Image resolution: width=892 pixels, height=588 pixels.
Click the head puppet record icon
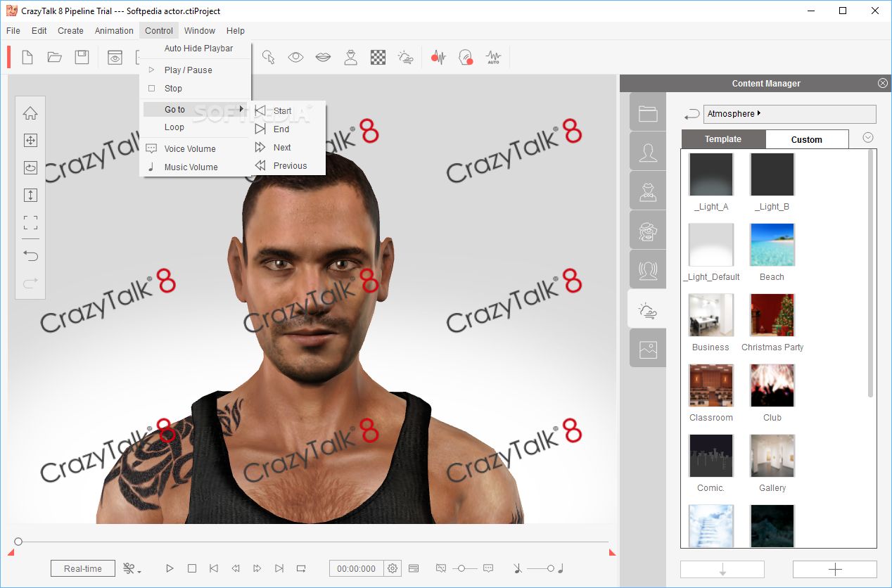466,58
